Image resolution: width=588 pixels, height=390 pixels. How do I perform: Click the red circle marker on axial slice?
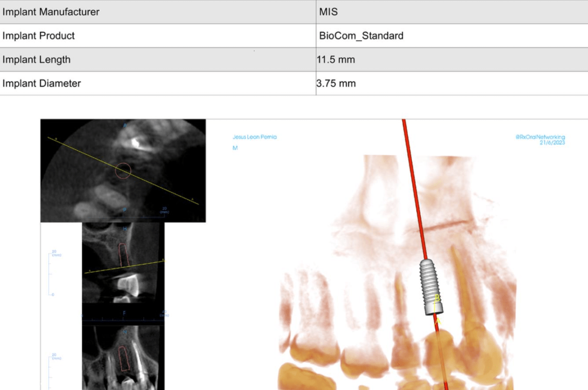[x=123, y=171]
